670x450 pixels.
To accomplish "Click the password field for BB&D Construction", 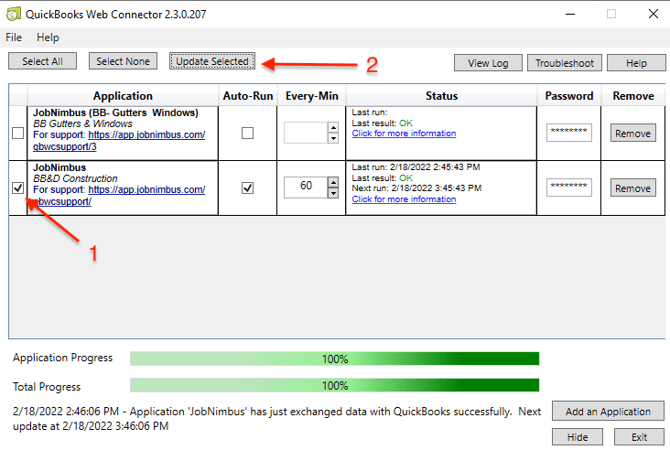I will (569, 187).
